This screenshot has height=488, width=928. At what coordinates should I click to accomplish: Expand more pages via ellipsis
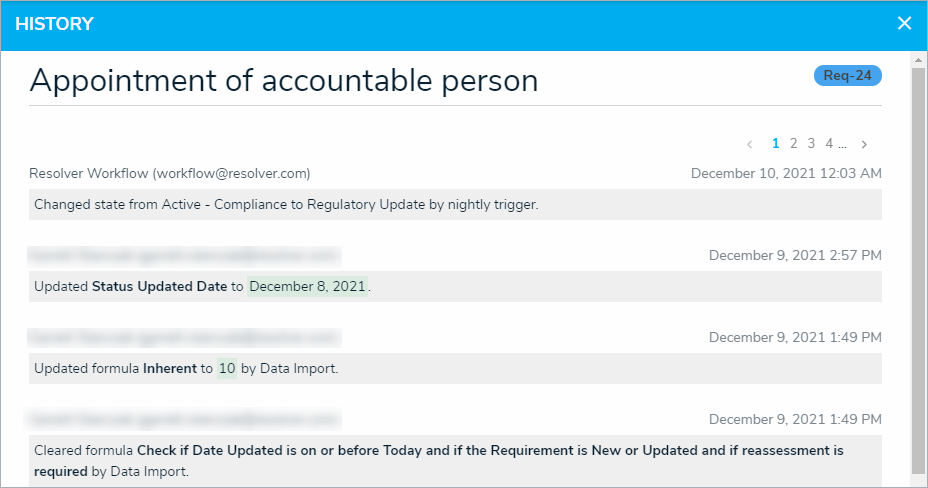click(x=843, y=143)
